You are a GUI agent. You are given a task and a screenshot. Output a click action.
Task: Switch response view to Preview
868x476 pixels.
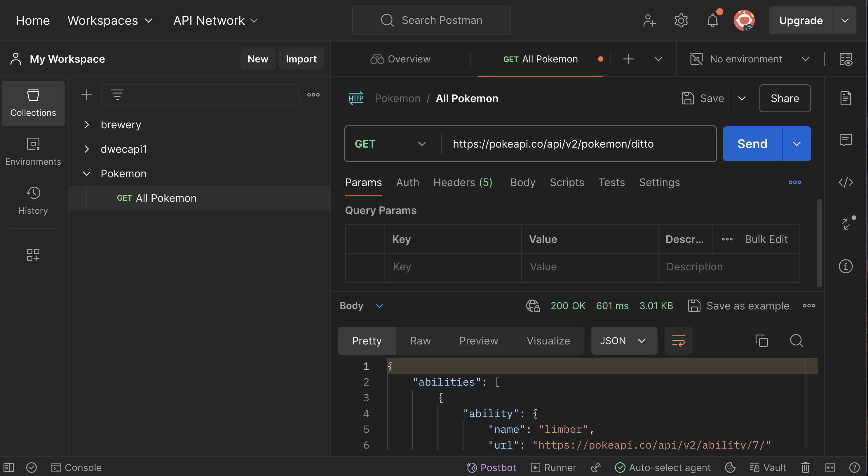click(478, 341)
